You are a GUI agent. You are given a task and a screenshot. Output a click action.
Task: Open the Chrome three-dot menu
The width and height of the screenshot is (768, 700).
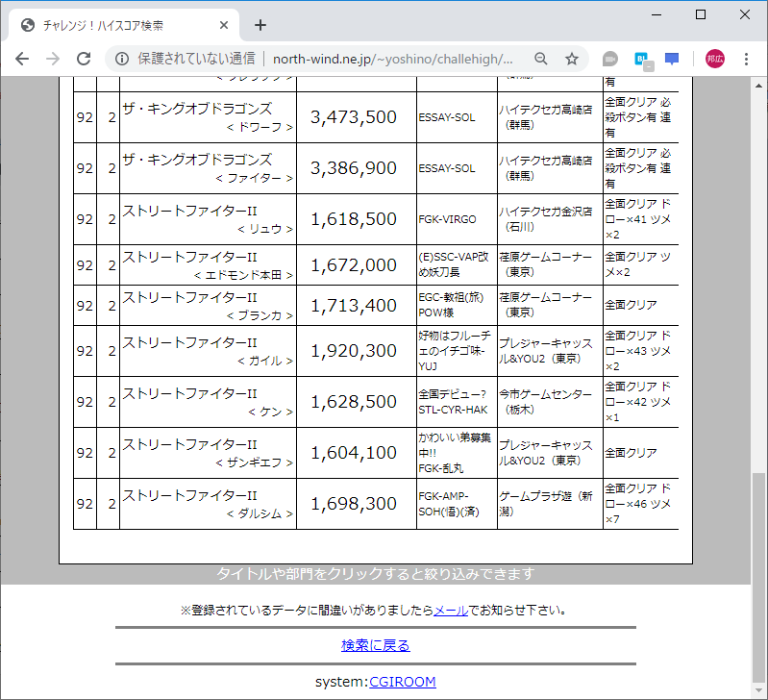(x=746, y=59)
